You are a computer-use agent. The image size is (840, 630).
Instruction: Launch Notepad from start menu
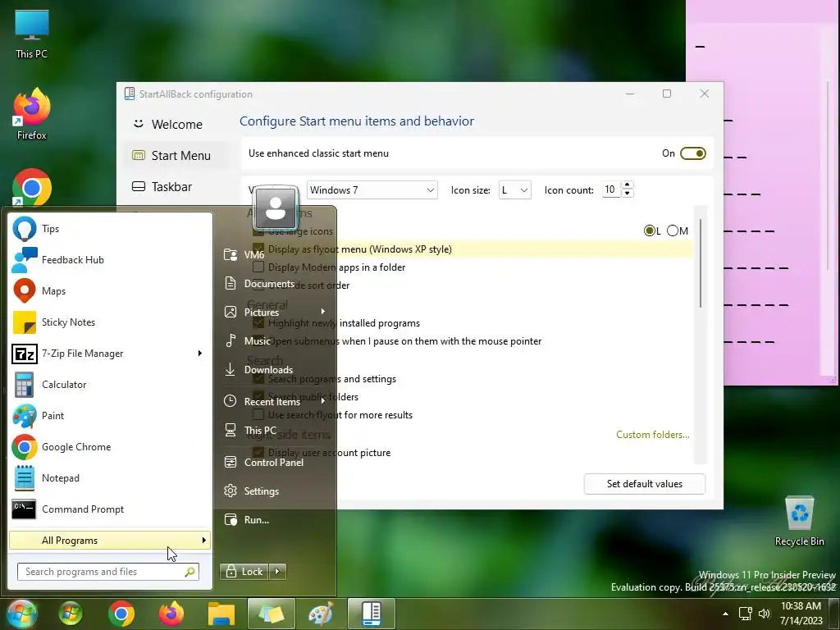tap(110, 478)
